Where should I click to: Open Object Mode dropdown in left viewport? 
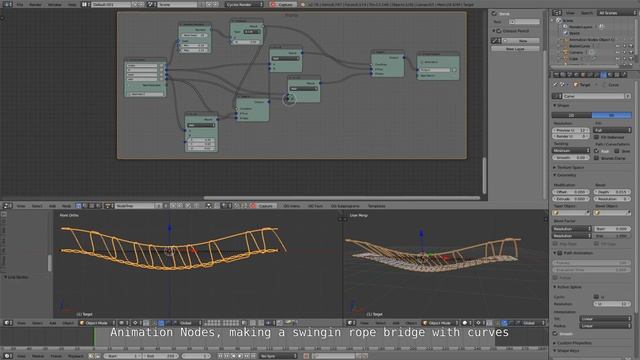pyautogui.click(x=97, y=323)
